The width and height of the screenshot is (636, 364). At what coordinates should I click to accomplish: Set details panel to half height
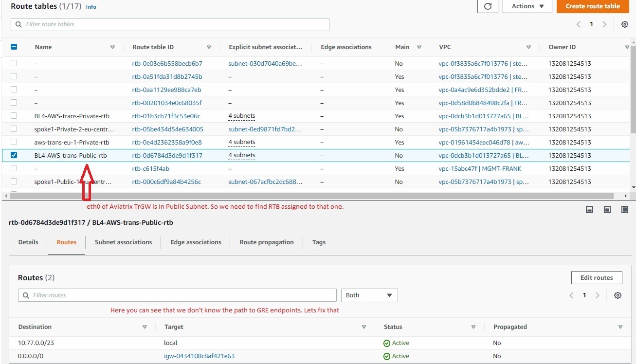point(607,209)
